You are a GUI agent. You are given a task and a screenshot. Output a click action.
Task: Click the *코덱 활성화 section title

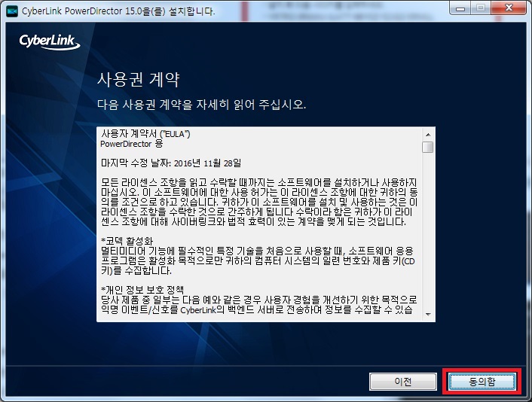click(127, 241)
